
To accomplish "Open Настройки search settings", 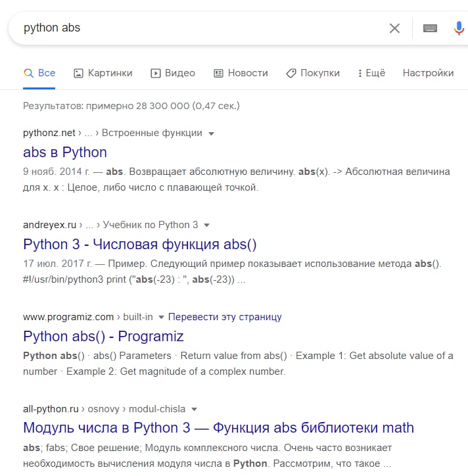I will (429, 73).
